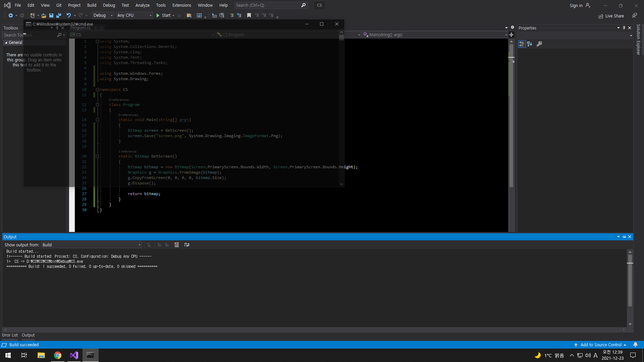The image size is (644, 362).
Task: Open Live Share
Action: pyautogui.click(x=611, y=16)
